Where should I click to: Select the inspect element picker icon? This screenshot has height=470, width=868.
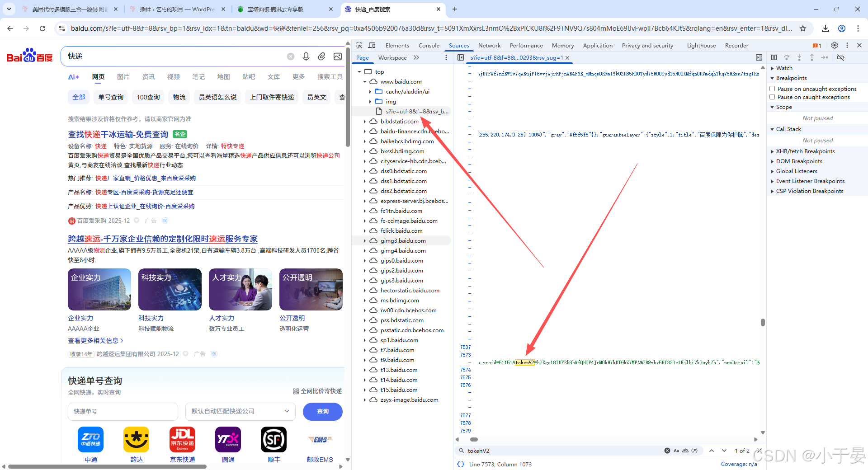click(359, 45)
